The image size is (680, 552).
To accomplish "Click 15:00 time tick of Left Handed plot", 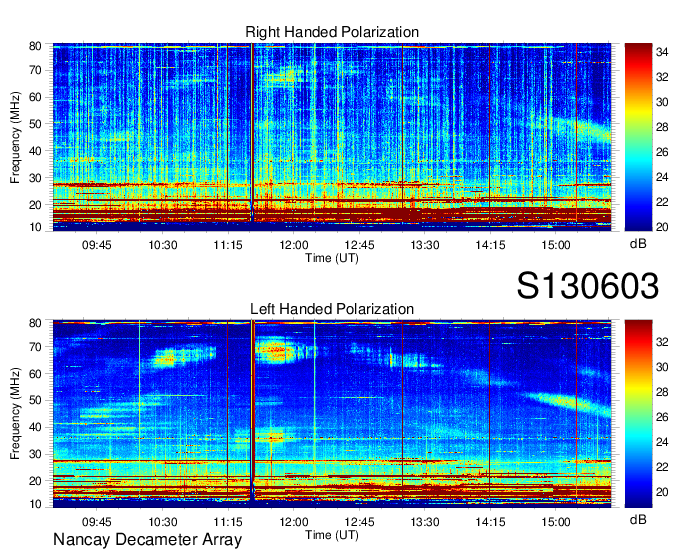I will 556,522.
